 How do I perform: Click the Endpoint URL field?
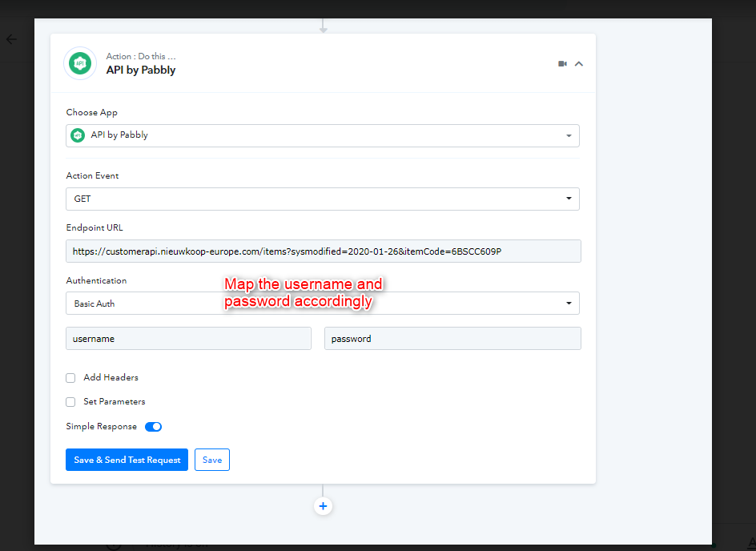pos(323,251)
